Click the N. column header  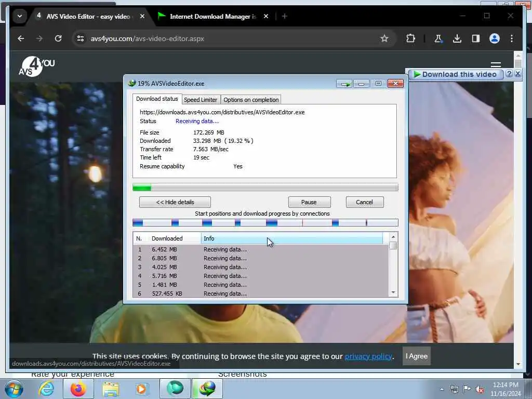(141, 238)
